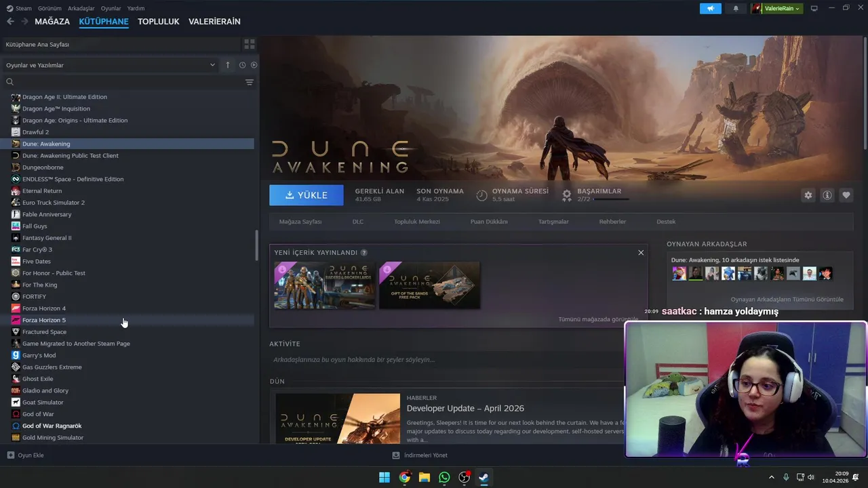Open the Yardım menu
The width and height of the screenshot is (868, 488).
[136, 8]
